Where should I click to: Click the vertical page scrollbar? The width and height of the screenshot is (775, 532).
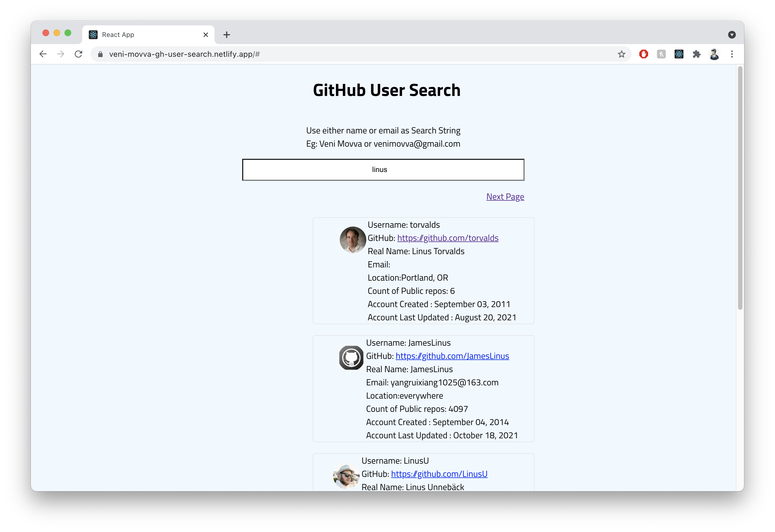coord(740,187)
